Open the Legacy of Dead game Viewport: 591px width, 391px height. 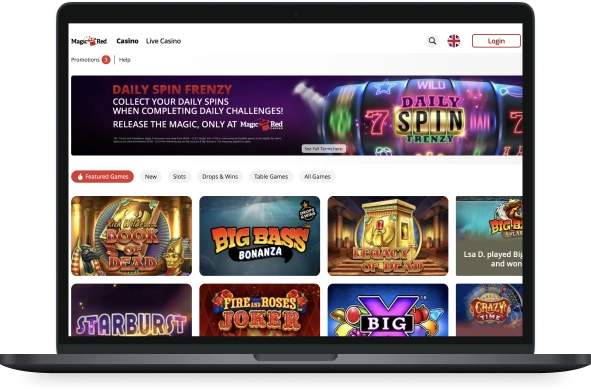point(388,236)
